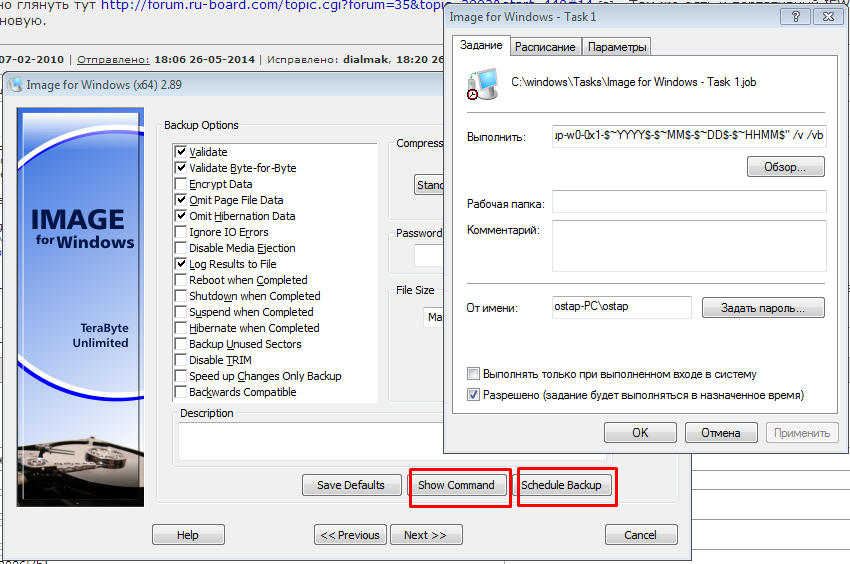Click Save Defaults button
850x564 pixels.
point(351,485)
